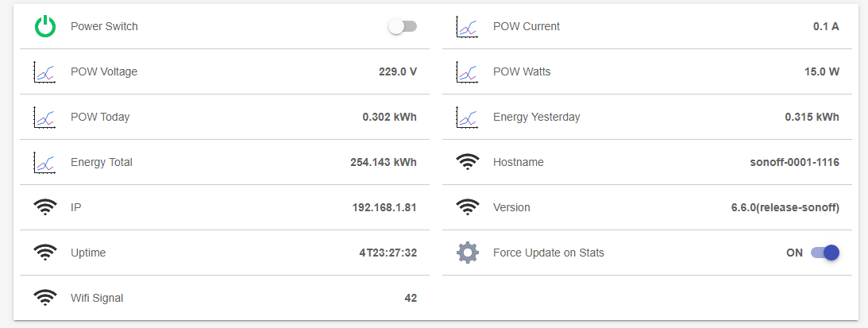
Task: Click the 15.0 W POW Watts value
Action: pyautogui.click(x=821, y=72)
